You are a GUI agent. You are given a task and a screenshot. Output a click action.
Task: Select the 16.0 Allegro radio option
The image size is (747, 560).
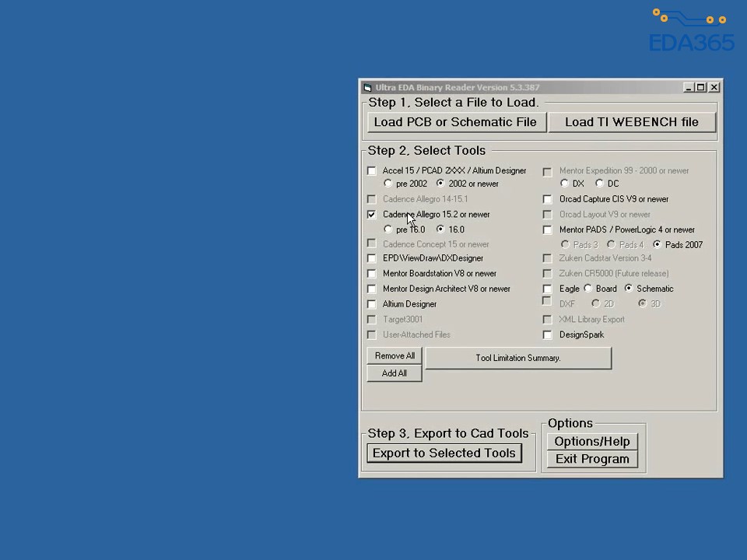440,229
